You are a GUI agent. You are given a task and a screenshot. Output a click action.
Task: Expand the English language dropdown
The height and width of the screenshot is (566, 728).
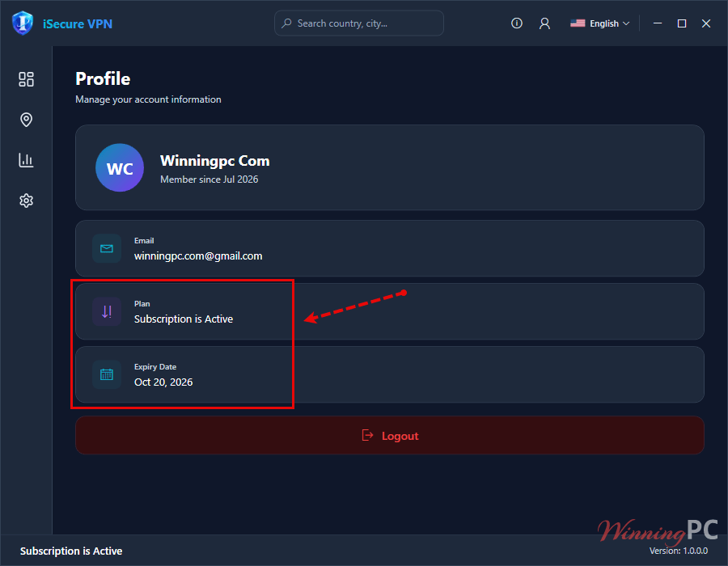point(600,23)
